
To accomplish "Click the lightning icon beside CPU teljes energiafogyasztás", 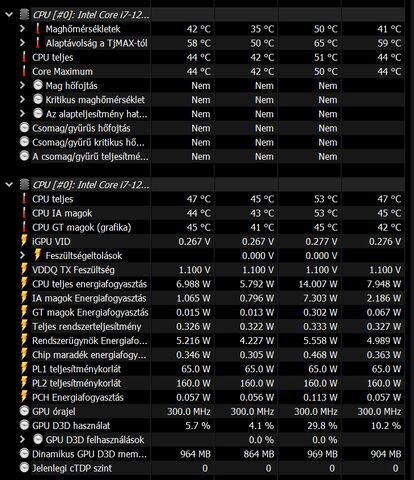I will [24, 283].
